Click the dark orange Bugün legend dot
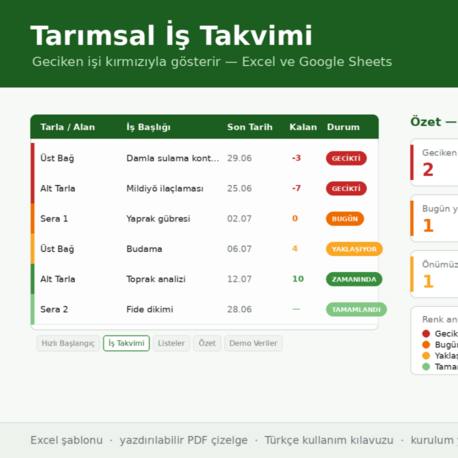The width and height of the screenshot is (458, 458). pyautogui.click(x=426, y=345)
